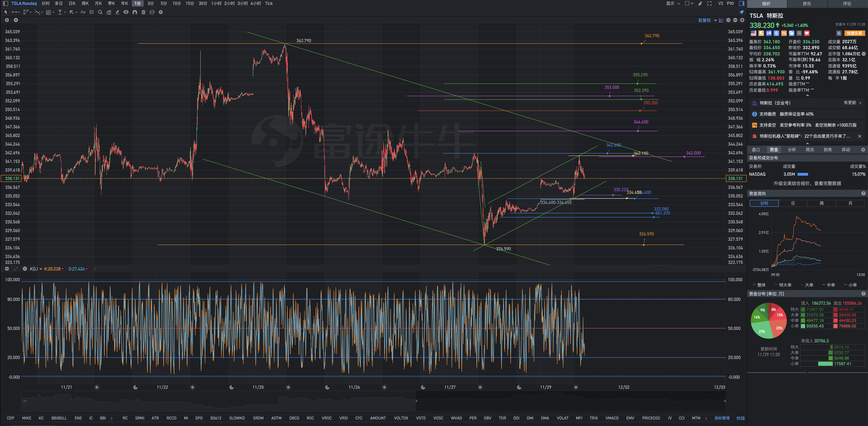Expand more indicators arrow after BBI

click(111, 418)
